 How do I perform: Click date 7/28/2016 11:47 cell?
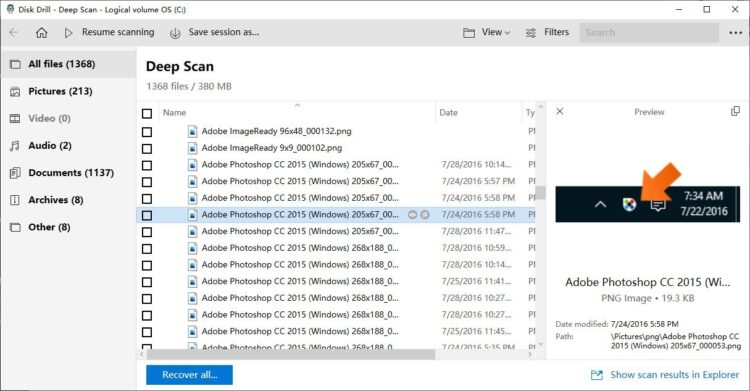tap(476, 231)
